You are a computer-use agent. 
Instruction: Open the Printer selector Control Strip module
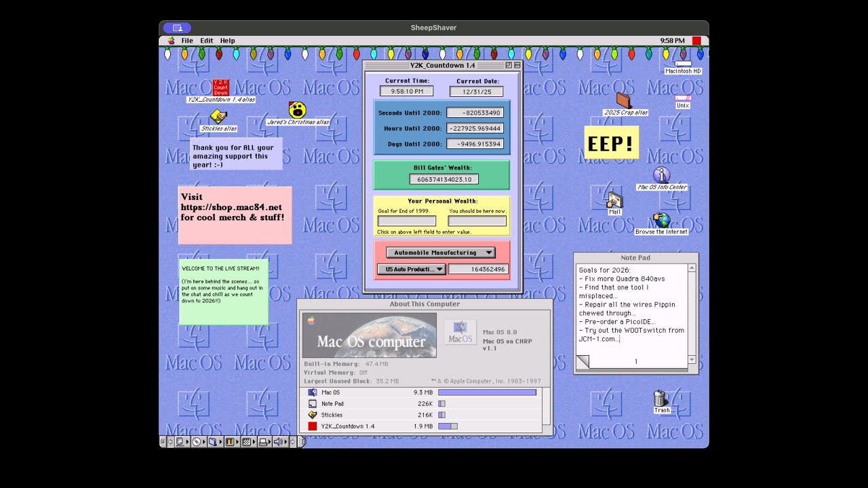point(264,442)
